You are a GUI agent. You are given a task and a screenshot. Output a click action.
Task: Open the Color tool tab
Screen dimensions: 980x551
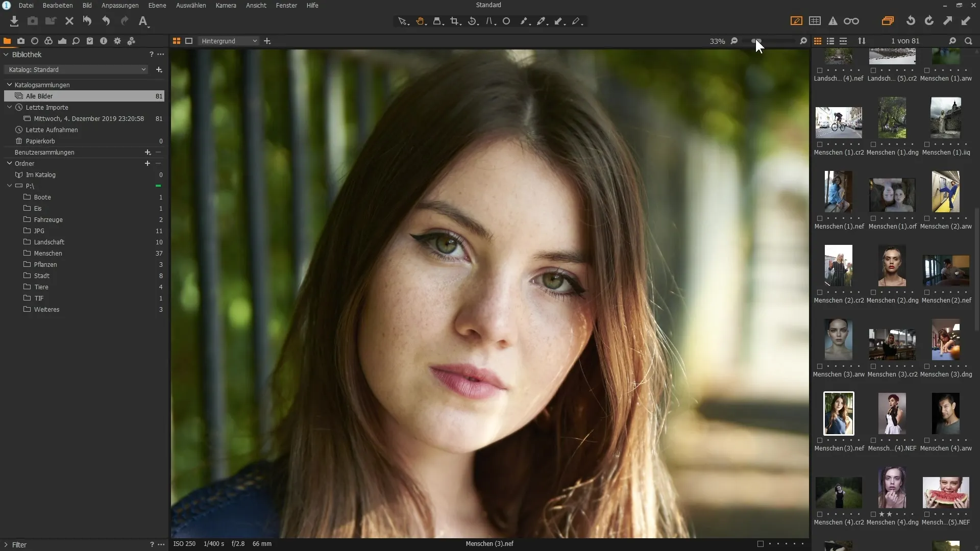point(48,41)
